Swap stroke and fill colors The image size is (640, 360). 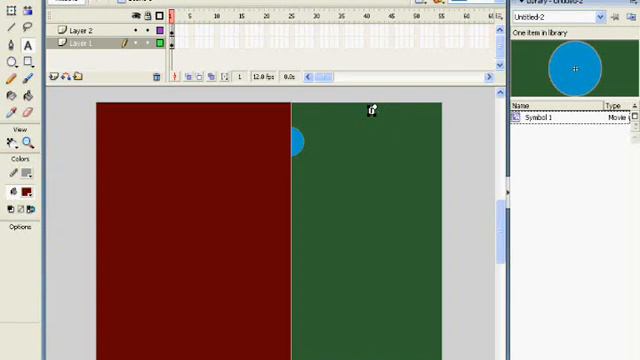pos(31,209)
